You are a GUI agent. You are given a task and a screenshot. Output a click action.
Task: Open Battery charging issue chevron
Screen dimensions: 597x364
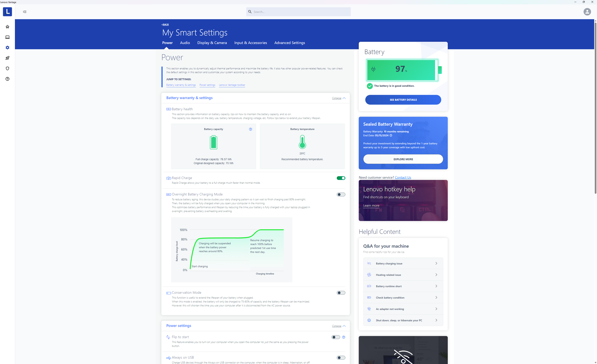(x=436, y=264)
